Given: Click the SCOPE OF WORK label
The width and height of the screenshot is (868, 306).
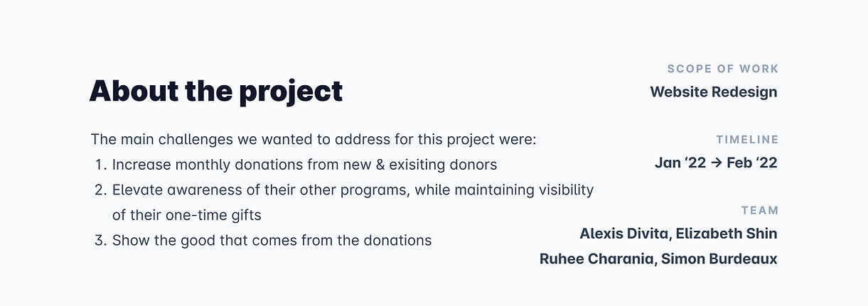Looking at the screenshot, I should (722, 69).
